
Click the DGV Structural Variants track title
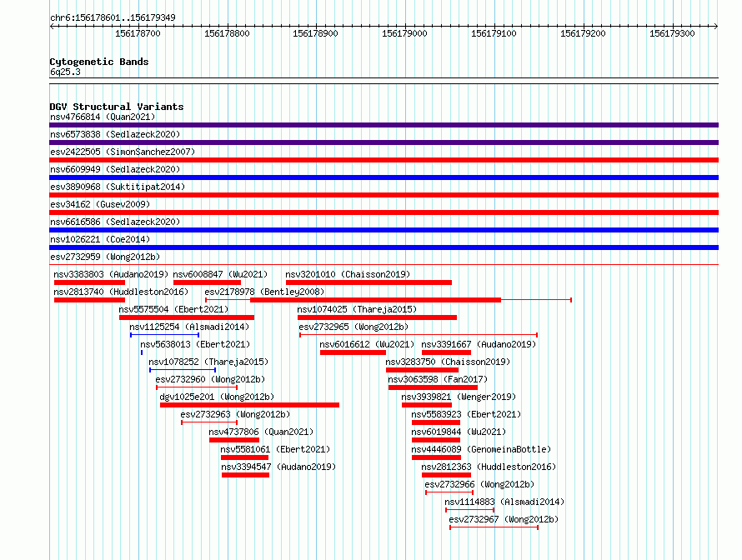[117, 107]
